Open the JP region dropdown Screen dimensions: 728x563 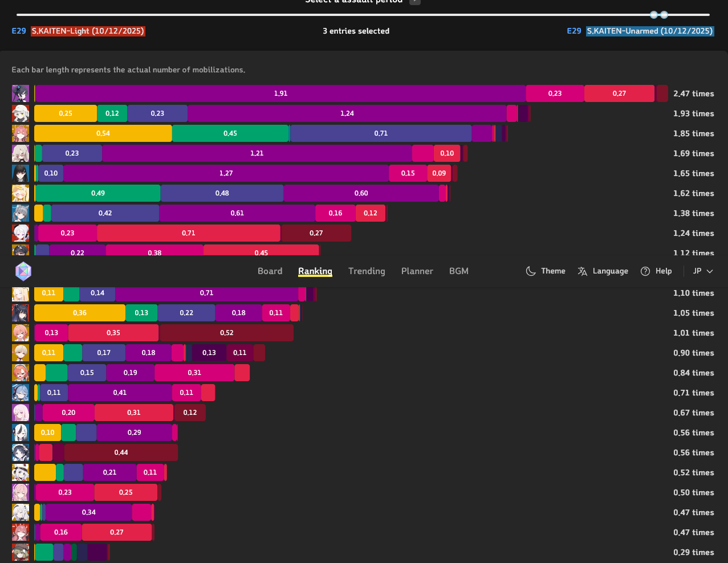[703, 271]
